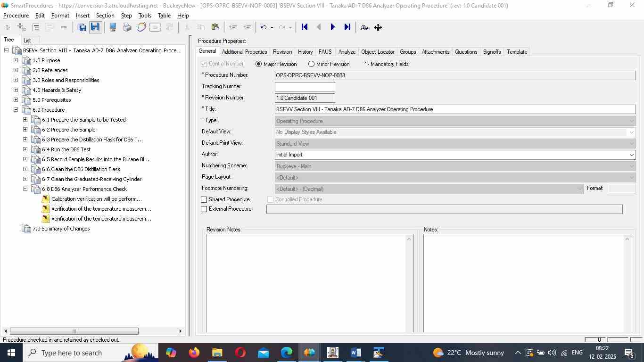Select 3.0 Roles and Responsibilities item
The width and height of the screenshot is (644, 362).
click(x=66, y=80)
